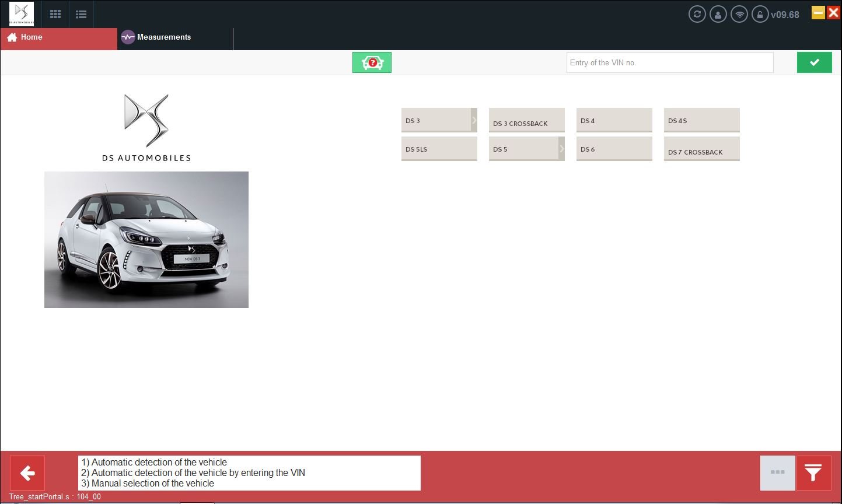This screenshot has height=504, width=842.
Task: Click the VIN number entry field
Action: (x=669, y=62)
